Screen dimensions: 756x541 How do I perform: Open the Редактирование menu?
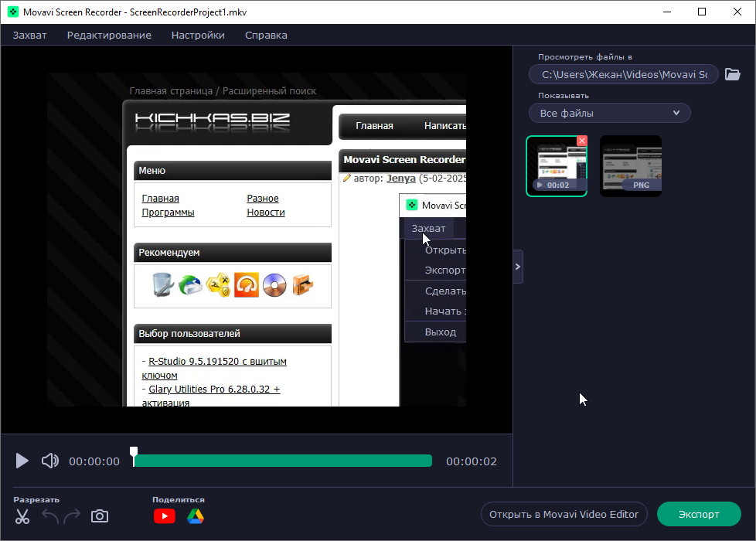(109, 36)
